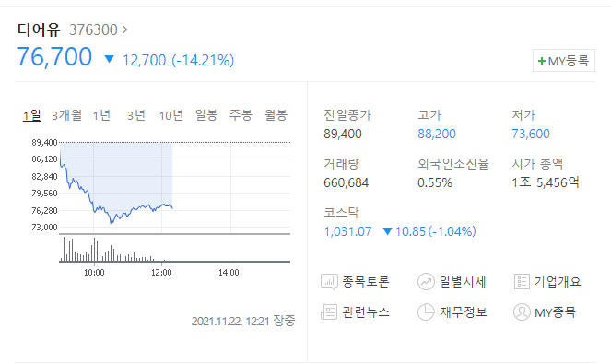Open the 종목토론 discussion link
611x364 pixels.
click(366, 282)
